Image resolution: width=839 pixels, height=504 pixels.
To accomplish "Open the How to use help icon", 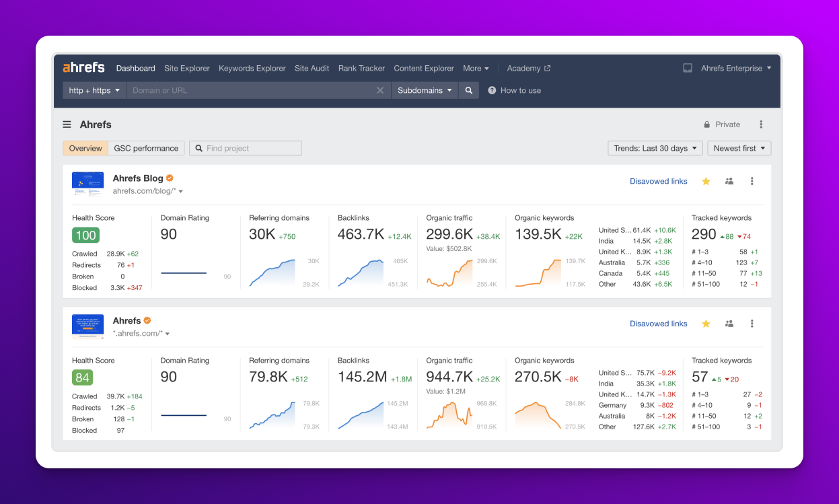I will pos(492,90).
